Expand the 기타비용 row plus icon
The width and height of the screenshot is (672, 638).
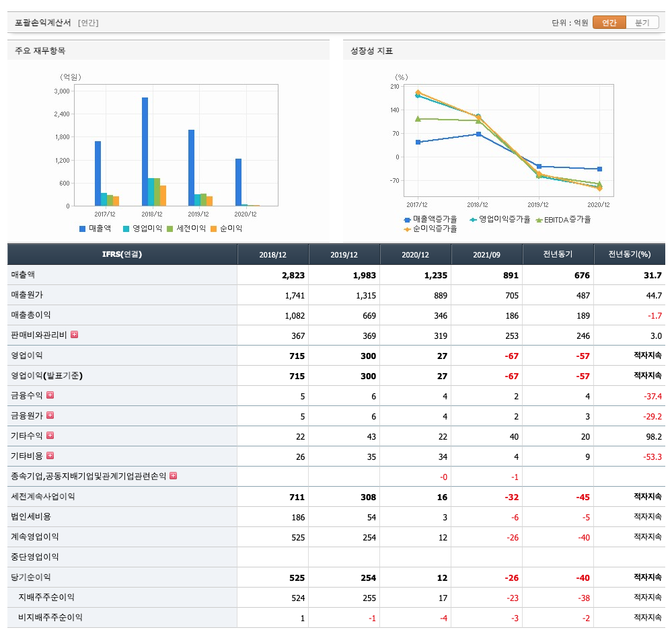(50, 455)
